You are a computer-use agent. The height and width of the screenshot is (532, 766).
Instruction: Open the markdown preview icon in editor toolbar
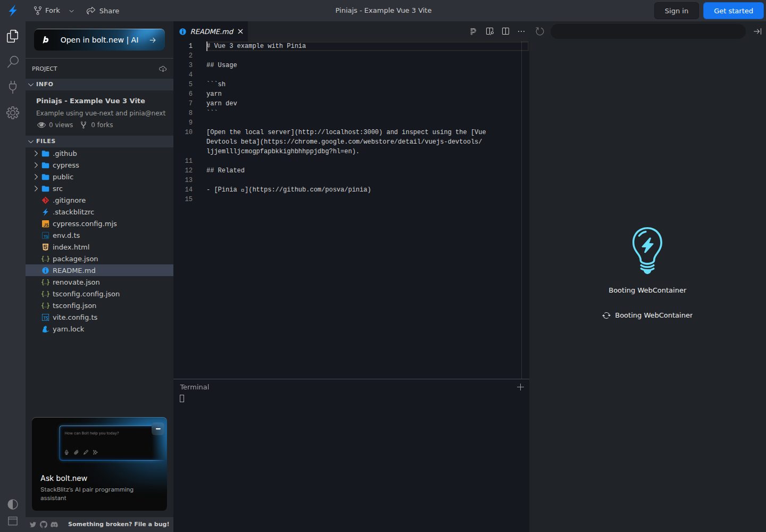coord(489,31)
